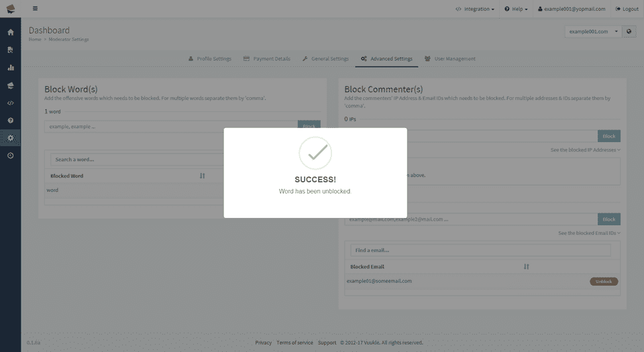Open the question mark help sidebar icon
This screenshot has width=644, height=352.
[x=11, y=121]
